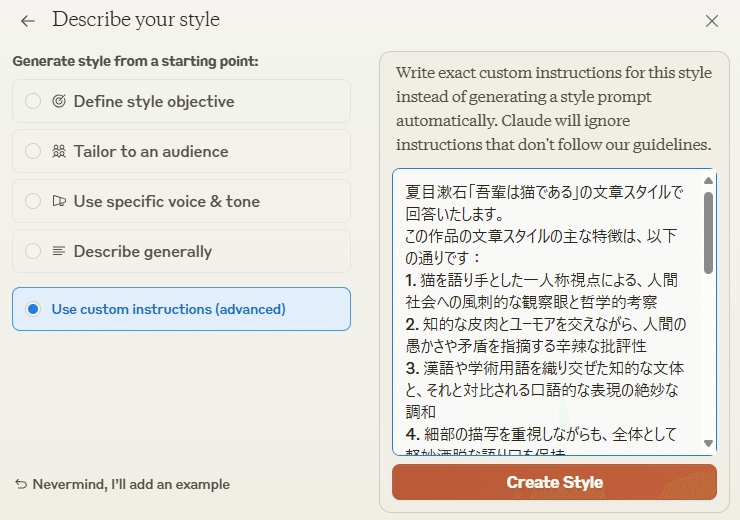740x520 pixels.
Task: Click the Use custom instructions (advanced) label
Action: [x=168, y=309]
